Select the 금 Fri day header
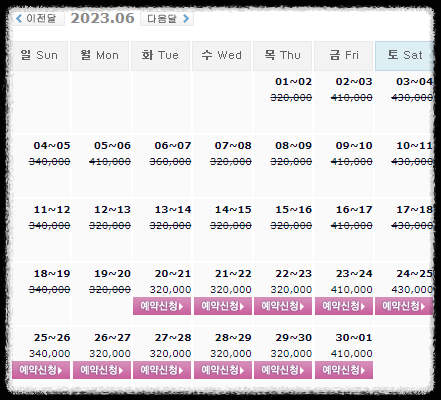Viewport: 441px width, 400px height. point(343,56)
